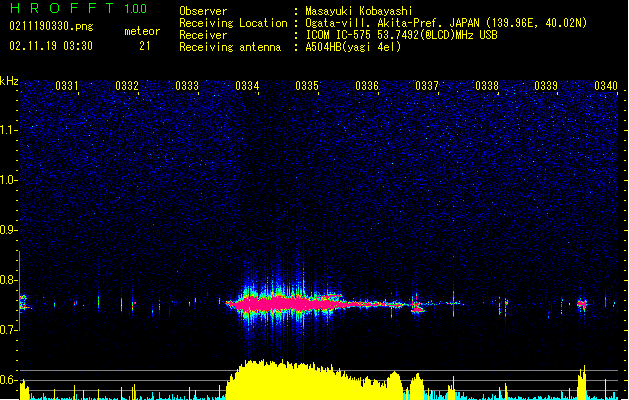Click the 0340 time marker
This screenshot has height=400, width=629.
tap(606, 86)
